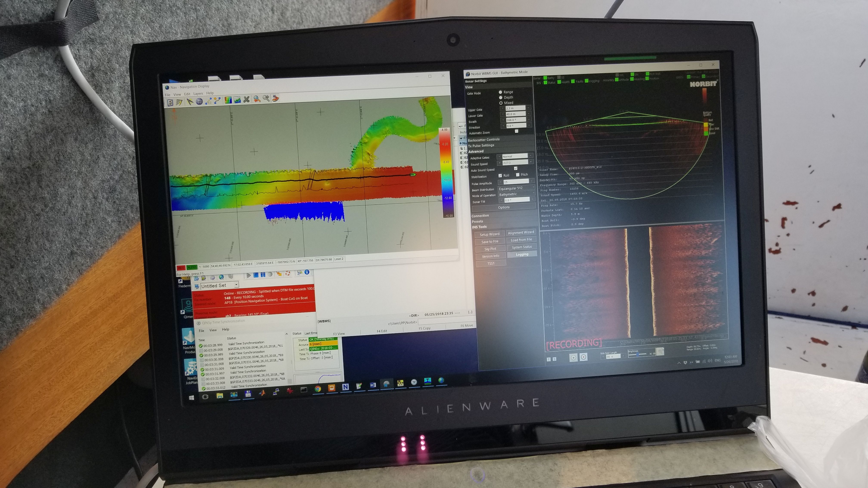Click the System Status button
This screenshot has height=488, width=868.
[x=522, y=247]
